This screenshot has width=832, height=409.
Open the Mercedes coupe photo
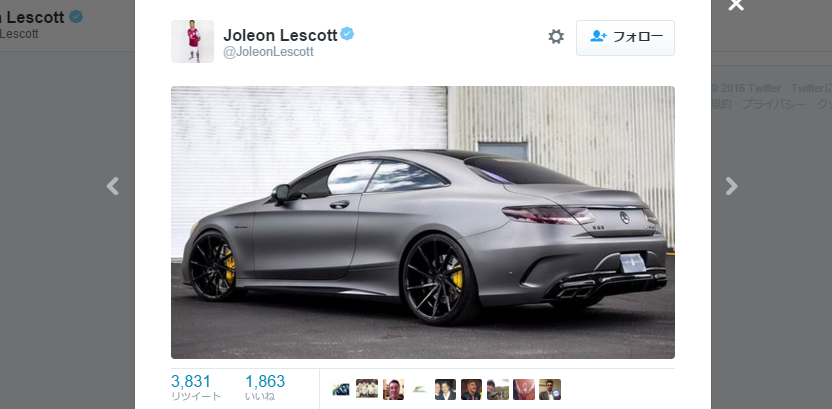click(x=422, y=222)
